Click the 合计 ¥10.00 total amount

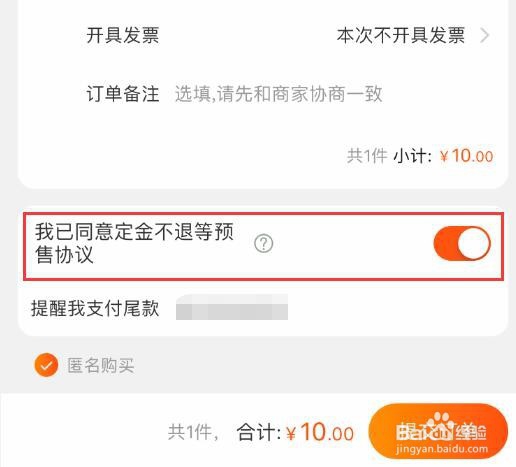pos(320,432)
